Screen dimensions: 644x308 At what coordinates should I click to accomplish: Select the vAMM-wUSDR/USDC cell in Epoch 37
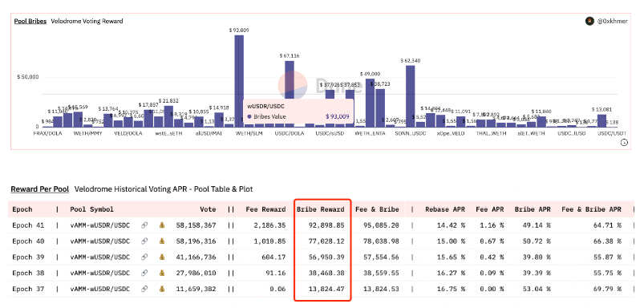pos(99,289)
